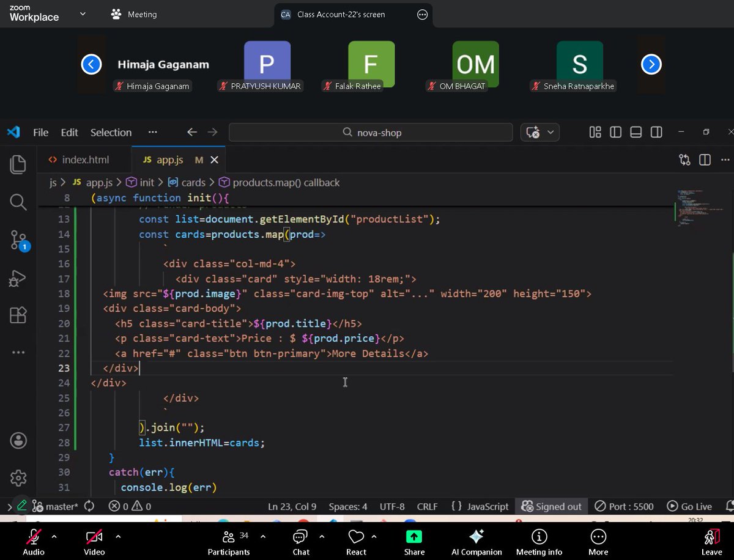
Task: Open additional views ellipsis in the activity bar
Action: click(18, 352)
